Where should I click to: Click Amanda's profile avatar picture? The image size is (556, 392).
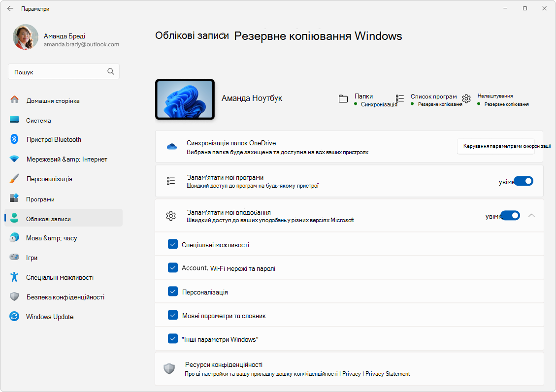tap(26, 37)
